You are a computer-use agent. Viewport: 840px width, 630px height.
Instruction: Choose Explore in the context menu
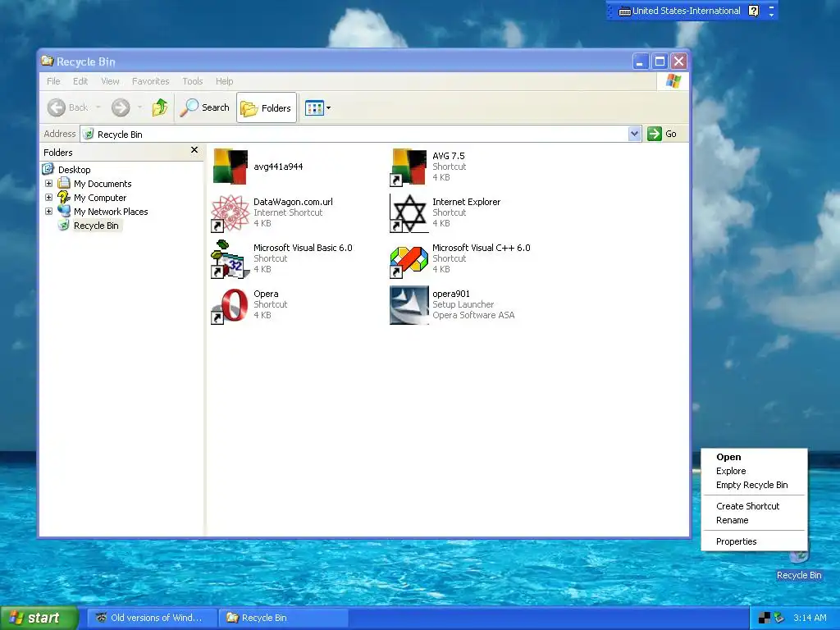[754, 471]
